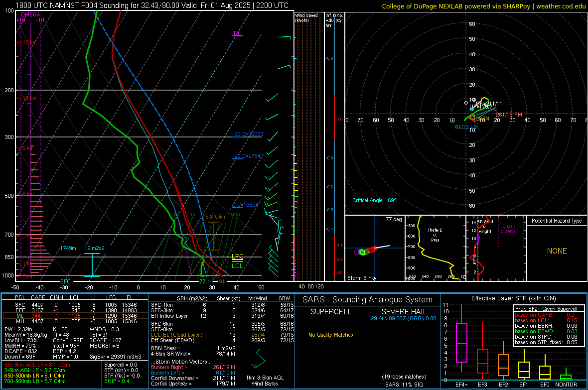The width and height of the screenshot is (588, 390).
Task: Click the NONE hazard type value
Action: click(x=557, y=251)
